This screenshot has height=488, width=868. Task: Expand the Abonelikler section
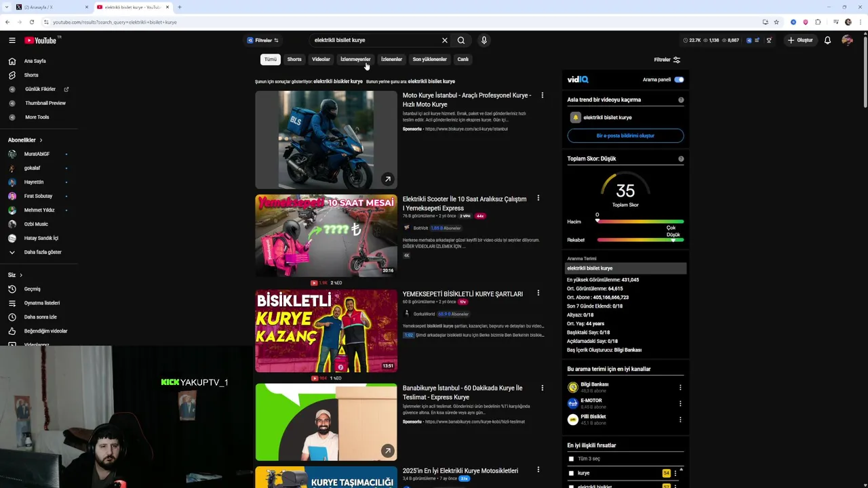coord(25,140)
